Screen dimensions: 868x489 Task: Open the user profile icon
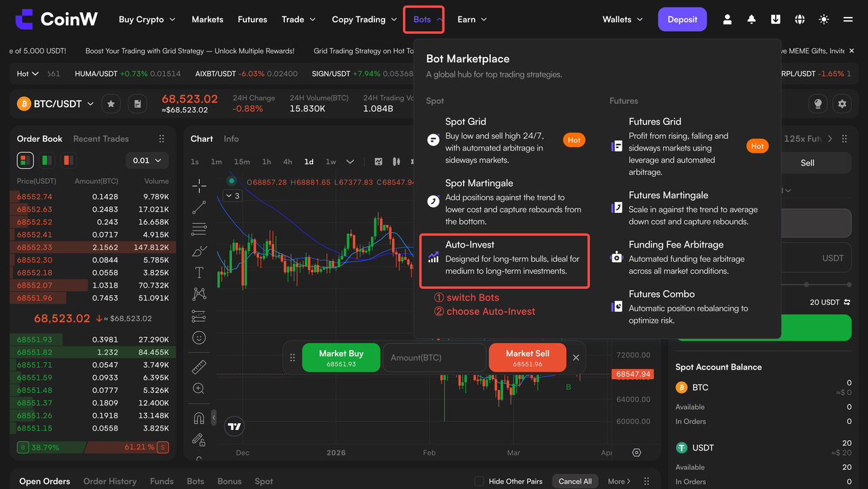(x=728, y=20)
